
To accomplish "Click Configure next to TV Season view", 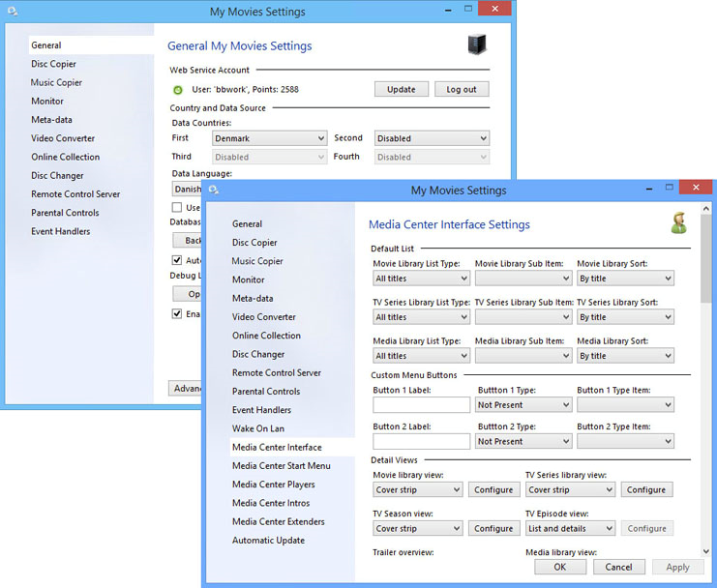I will pyautogui.click(x=493, y=529).
